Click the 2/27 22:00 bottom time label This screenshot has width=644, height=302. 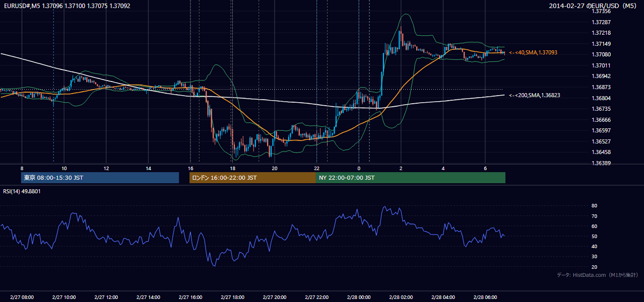pos(316,297)
